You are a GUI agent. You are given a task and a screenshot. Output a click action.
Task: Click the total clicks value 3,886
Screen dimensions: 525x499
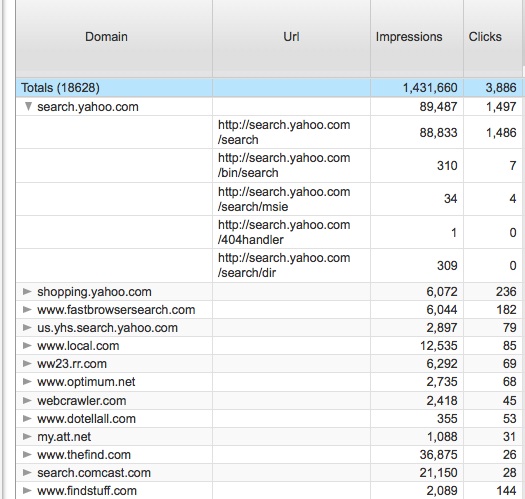[501, 88]
